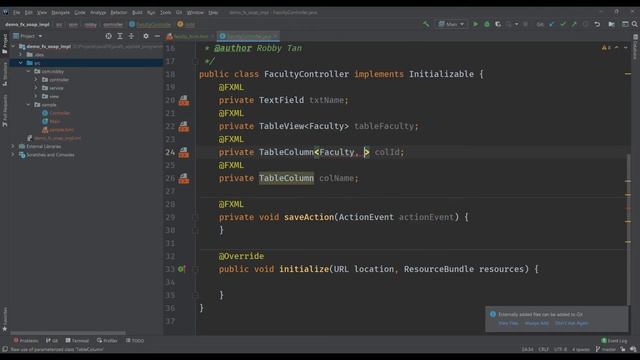The image size is (640, 360).
Task: Fold the saveAction method at line 29
Action: click(x=196, y=218)
